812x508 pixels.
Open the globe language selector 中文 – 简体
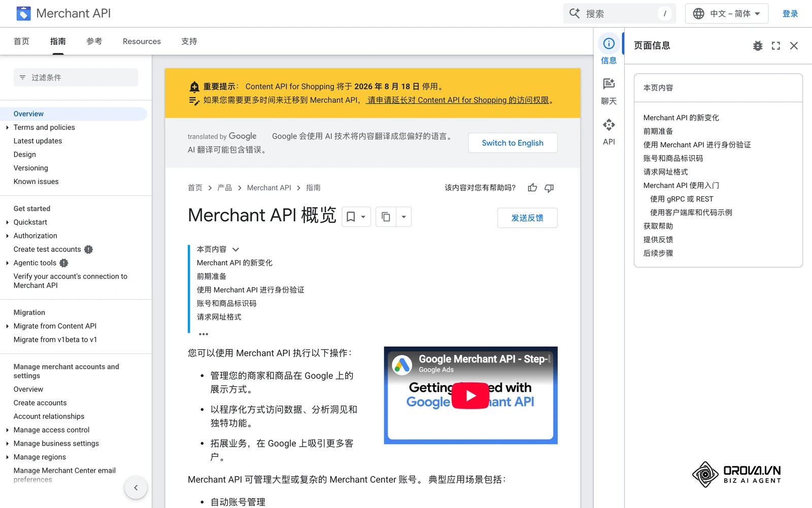tap(726, 14)
